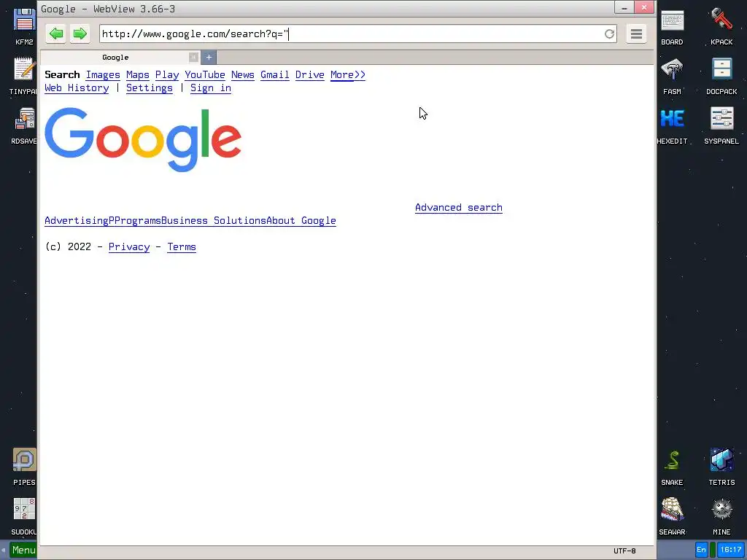Launch MINE game icon

click(x=721, y=517)
